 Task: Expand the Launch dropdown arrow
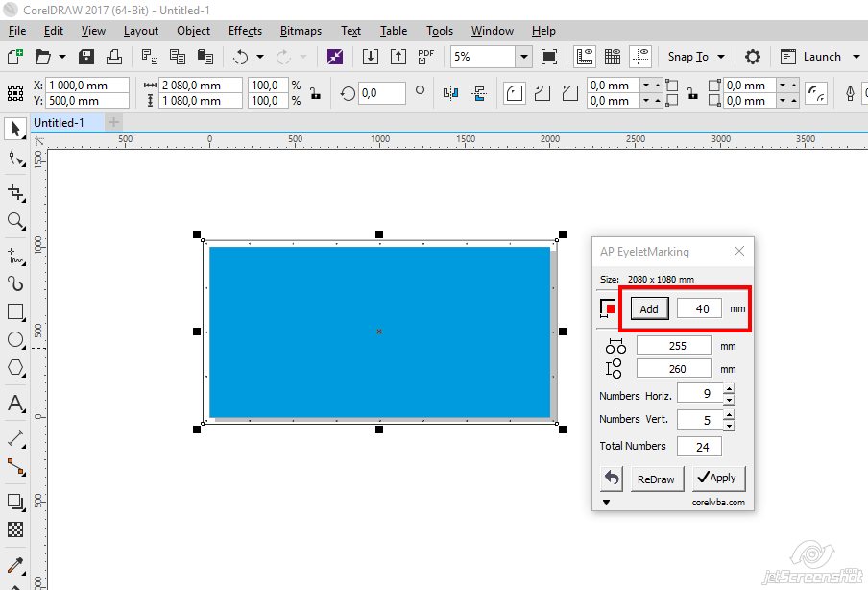(x=856, y=57)
